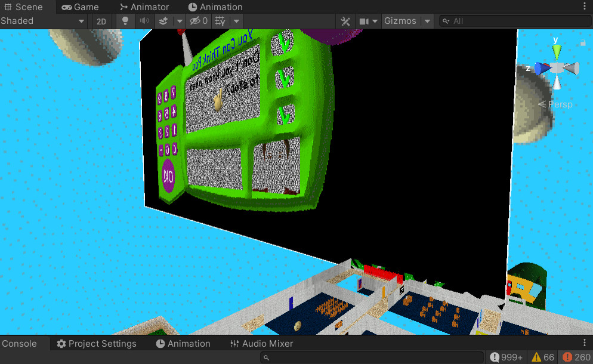593x364 pixels.
Task: Toggle scene effects (skybox, fog) icon
Action: click(x=163, y=21)
